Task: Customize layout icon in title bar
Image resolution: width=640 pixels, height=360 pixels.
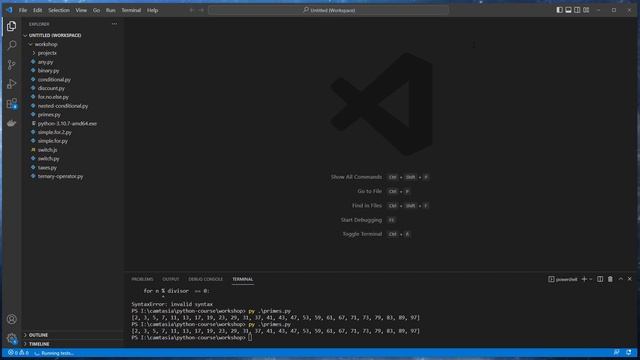Action: [x=586, y=10]
